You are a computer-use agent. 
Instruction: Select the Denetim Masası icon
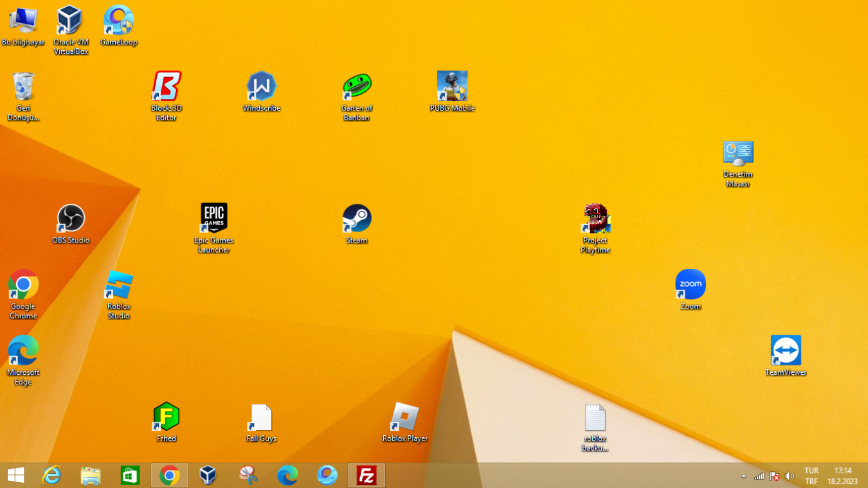pos(738,164)
